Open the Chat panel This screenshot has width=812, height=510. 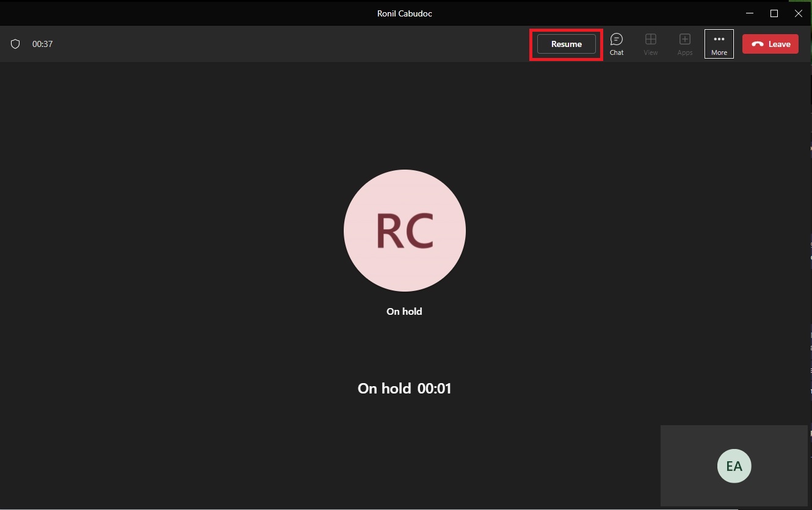617,44
